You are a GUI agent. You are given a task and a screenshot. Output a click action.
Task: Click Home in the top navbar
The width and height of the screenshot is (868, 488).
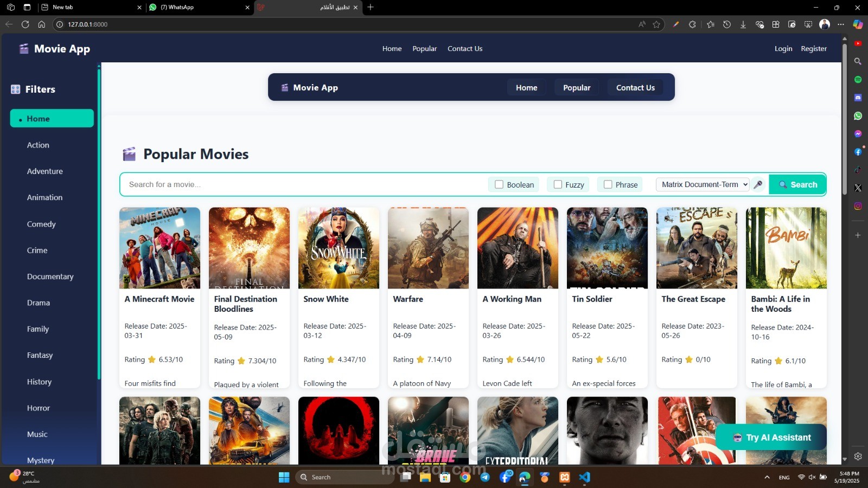coord(392,49)
